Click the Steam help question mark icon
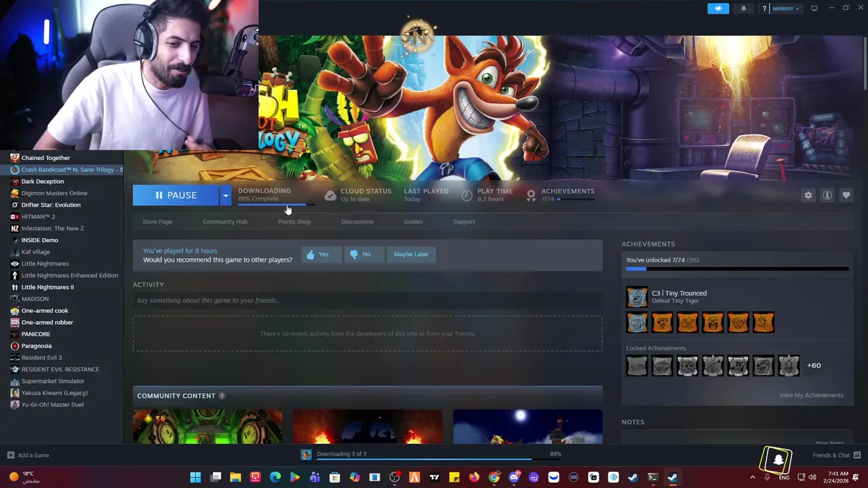Screen dimensions: 868x488 click(764, 8)
